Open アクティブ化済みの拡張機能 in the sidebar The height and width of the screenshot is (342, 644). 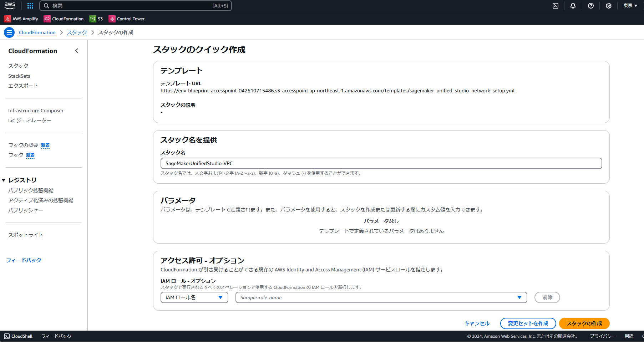(x=41, y=200)
